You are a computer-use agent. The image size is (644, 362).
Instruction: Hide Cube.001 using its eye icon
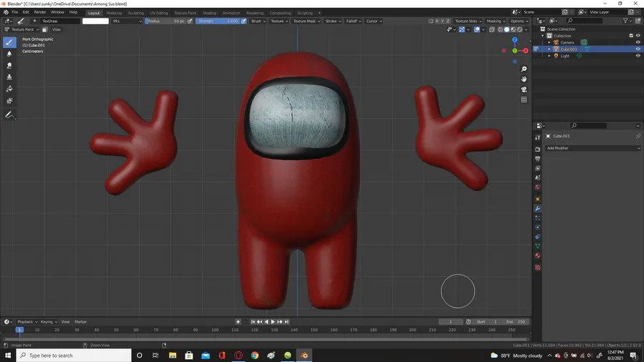pyautogui.click(x=638, y=49)
